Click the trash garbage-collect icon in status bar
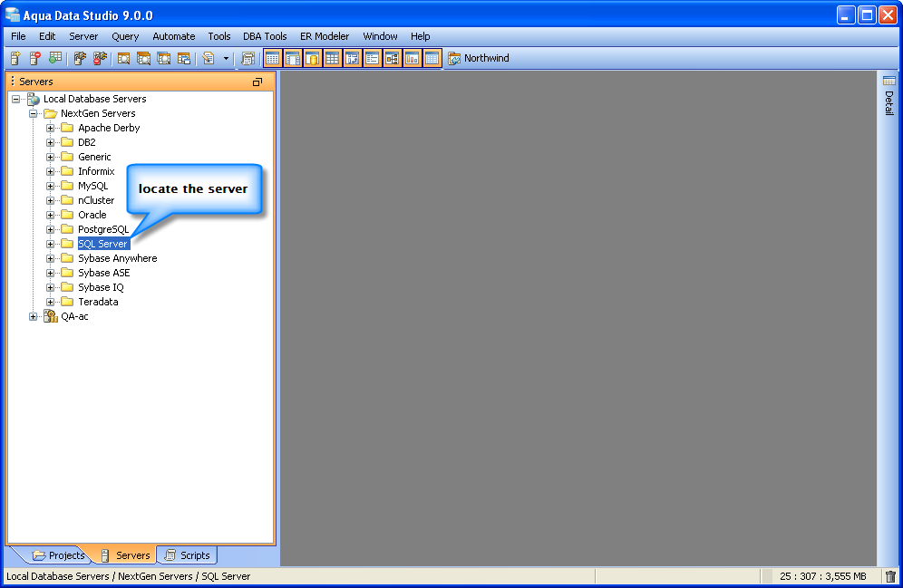The image size is (903, 588). 891,576
